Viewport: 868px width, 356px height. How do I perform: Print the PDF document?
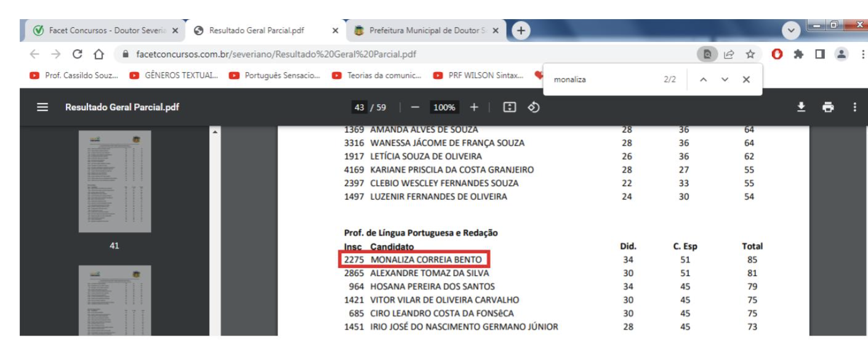tap(828, 107)
